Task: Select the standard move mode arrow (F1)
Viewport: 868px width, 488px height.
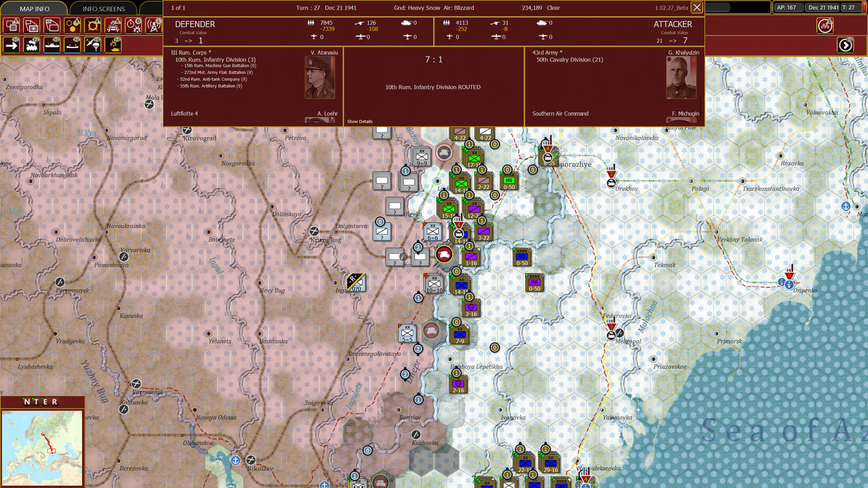Action: pyautogui.click(x=11, y=45)
